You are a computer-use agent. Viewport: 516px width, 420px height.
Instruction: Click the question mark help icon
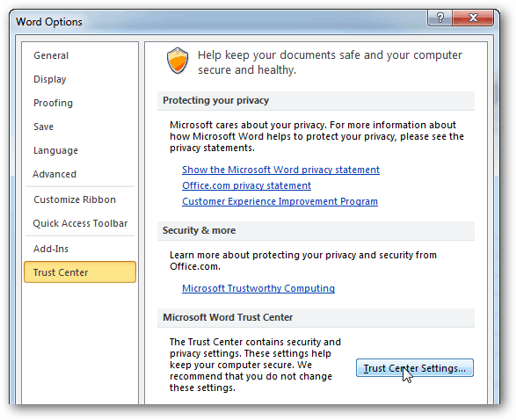click(440, 18)
